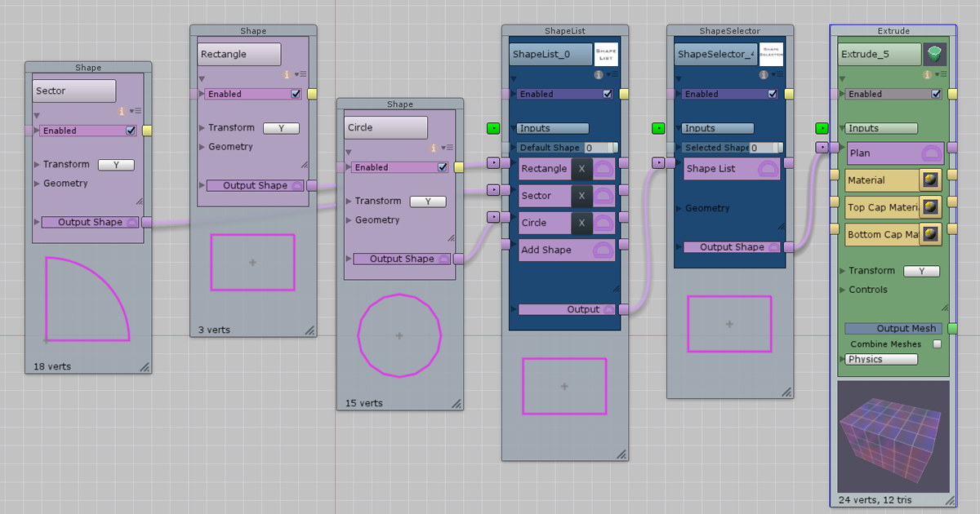
Task: Click the green extrude preview icon on Extrude_5
Action: pyautogui.click(x=934, y=53)
